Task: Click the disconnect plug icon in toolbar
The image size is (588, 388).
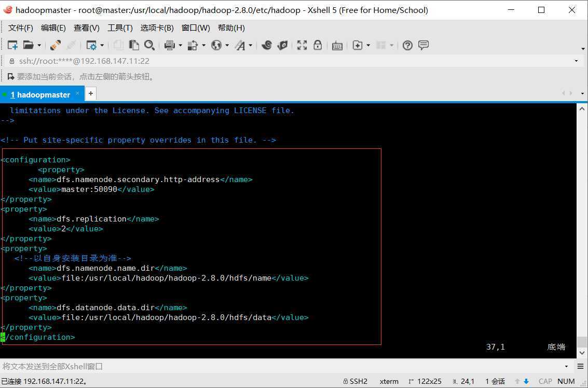Action: point(56,45)
